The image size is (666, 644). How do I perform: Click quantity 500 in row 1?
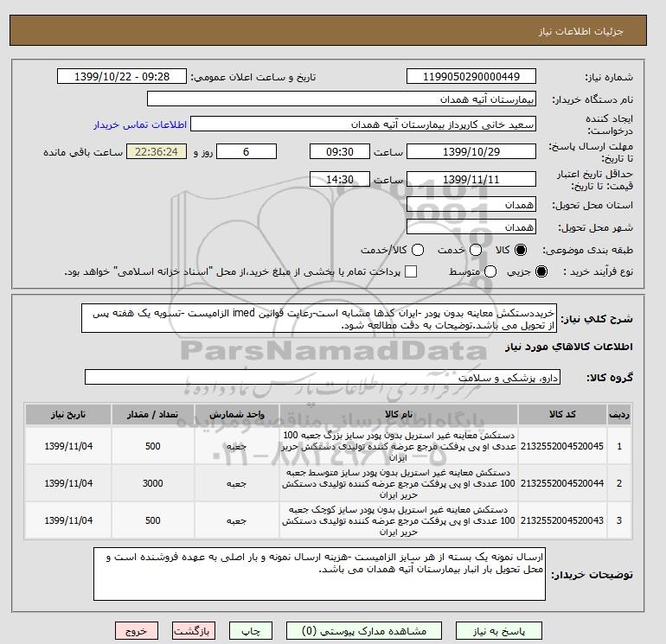[x=152, y=446]
